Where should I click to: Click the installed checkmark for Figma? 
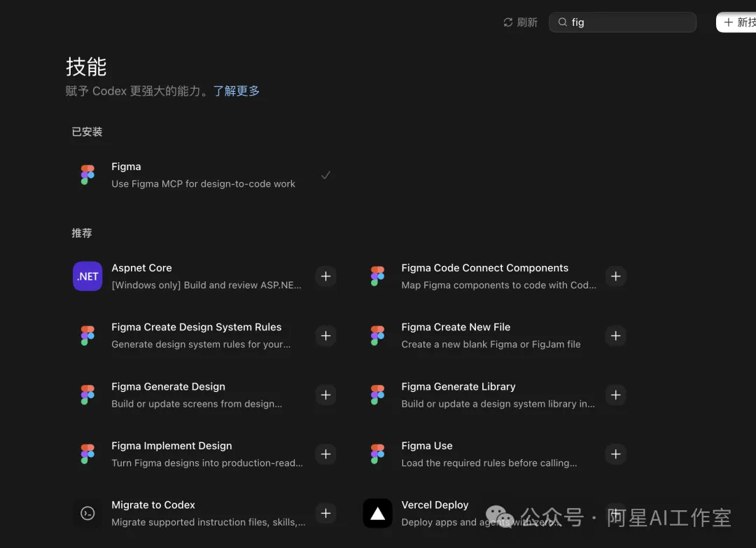[325, 175]
